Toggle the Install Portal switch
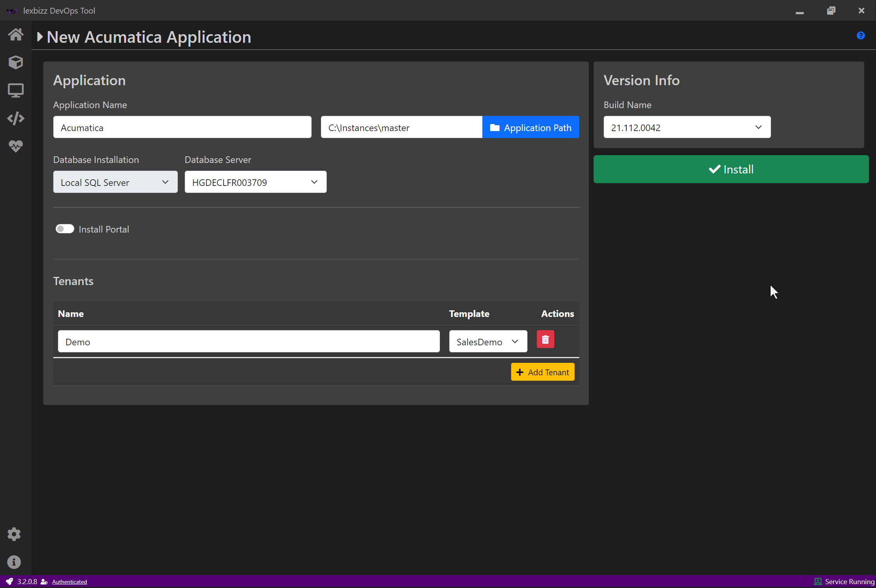The height and width of the screenshot is (588, 876). tap(65, 229)
